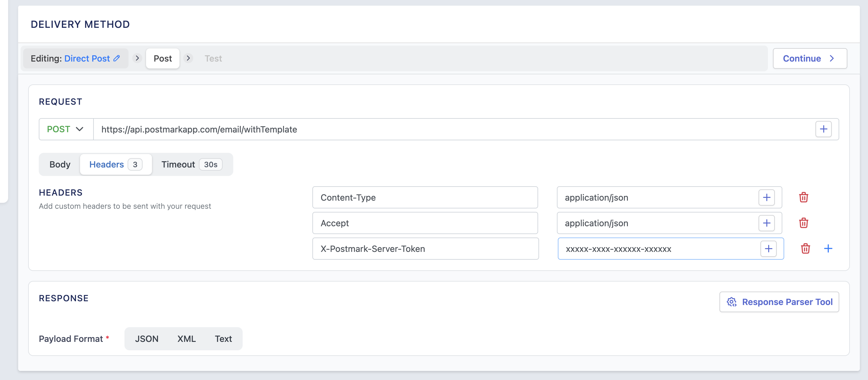Viewport: 868px width, 380px height.
Task: Delete the Content-Type header row
Action: tap(803, 197)
